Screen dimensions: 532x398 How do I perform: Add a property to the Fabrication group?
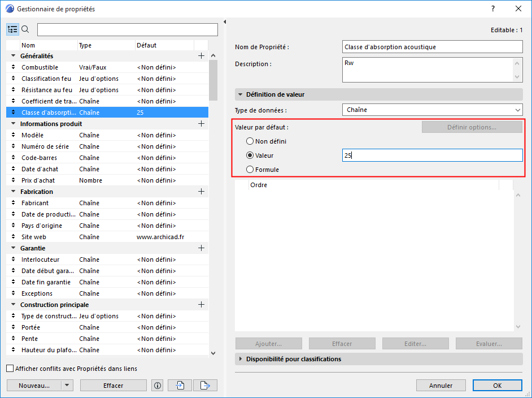[201, 192]
